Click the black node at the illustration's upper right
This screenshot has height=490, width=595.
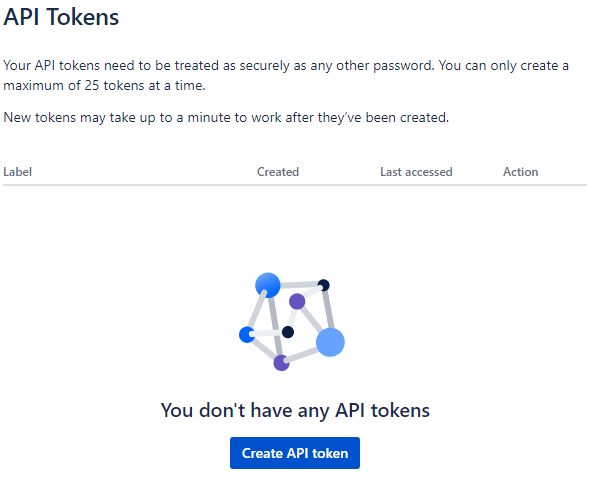coord(323,285)
